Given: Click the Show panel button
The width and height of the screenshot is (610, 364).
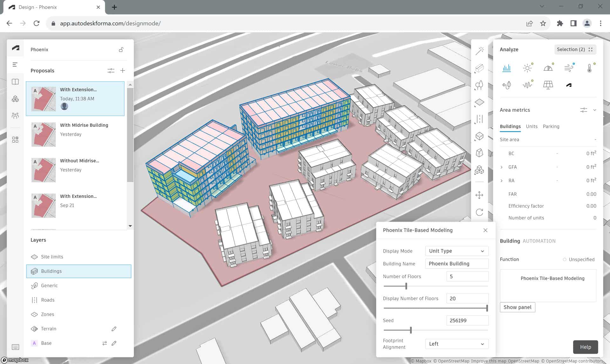Looking at the screenshot, I should 517,307.
